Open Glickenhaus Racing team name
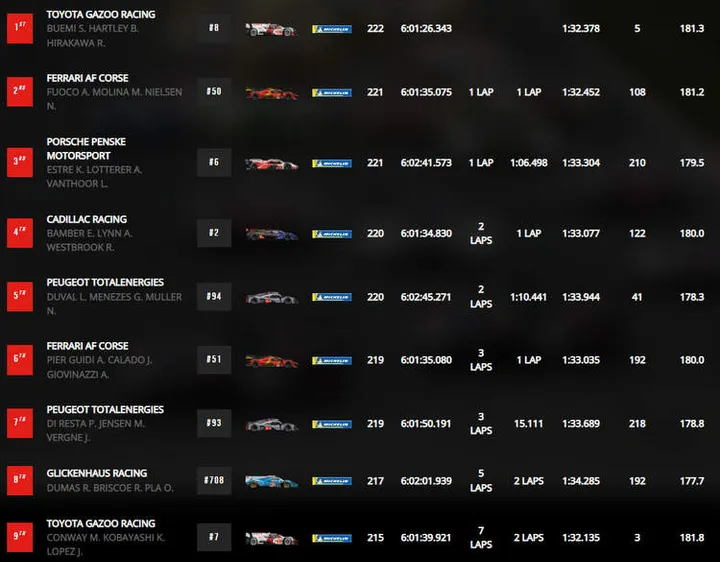The width and height of the screenshot is (720, 562). (97, 473)
